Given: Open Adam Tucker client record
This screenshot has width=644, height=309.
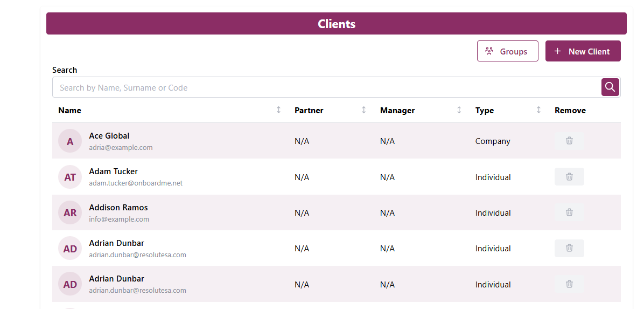Looking at the screenshot, I should pos(114,171).
